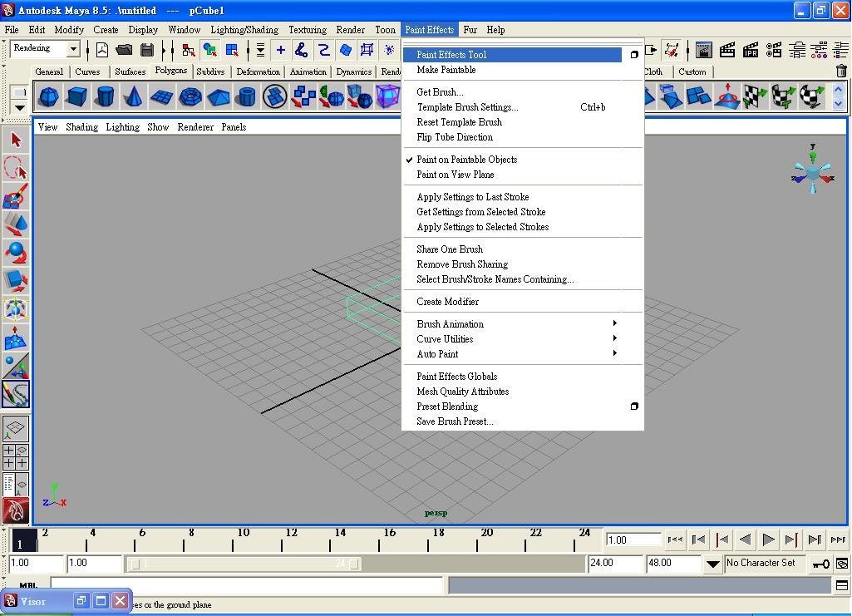Click the current time field showing 1.00
This screenshot has height=616, width=852.
[x=633, y=540]
